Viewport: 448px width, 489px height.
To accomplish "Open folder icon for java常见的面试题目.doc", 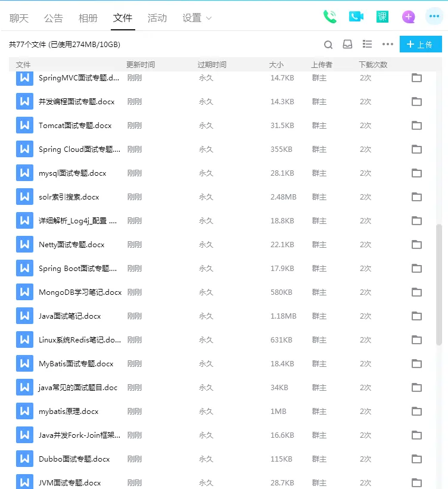I will pyautogui.click(x=416, y=387).
